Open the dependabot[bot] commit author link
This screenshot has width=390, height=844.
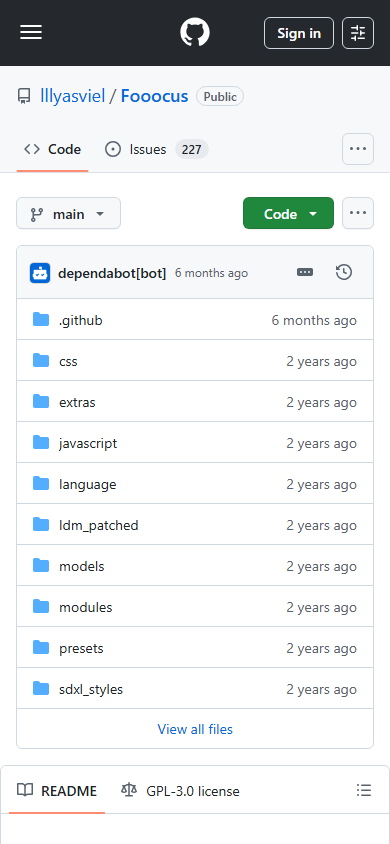[112, 273]
